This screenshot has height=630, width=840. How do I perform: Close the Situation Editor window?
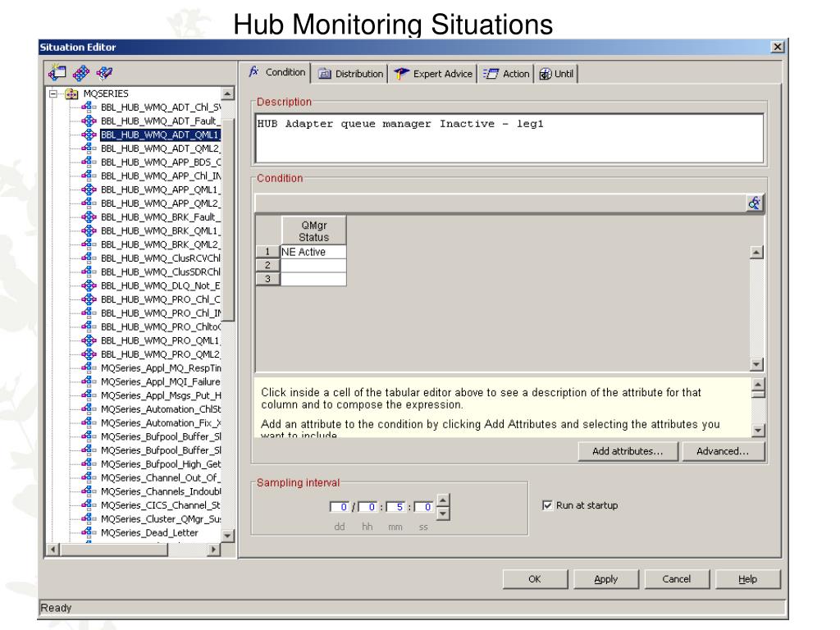pyautogui.click(x=778, y=47)
